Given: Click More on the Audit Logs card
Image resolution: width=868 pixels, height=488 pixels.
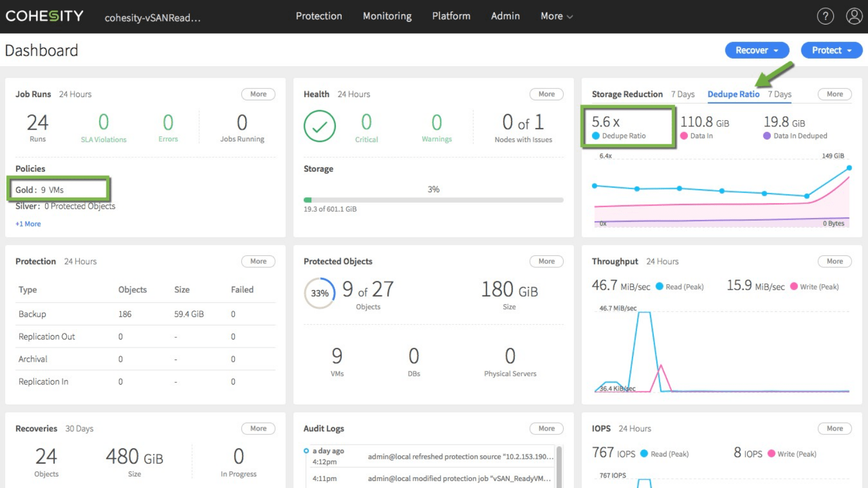Looking at the screenshot, I should click(x=546, y=428).
